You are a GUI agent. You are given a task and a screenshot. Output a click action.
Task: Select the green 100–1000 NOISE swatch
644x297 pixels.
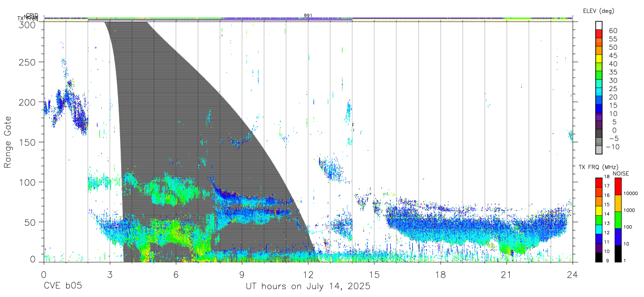pyautogui.click(x=618, y=219)
